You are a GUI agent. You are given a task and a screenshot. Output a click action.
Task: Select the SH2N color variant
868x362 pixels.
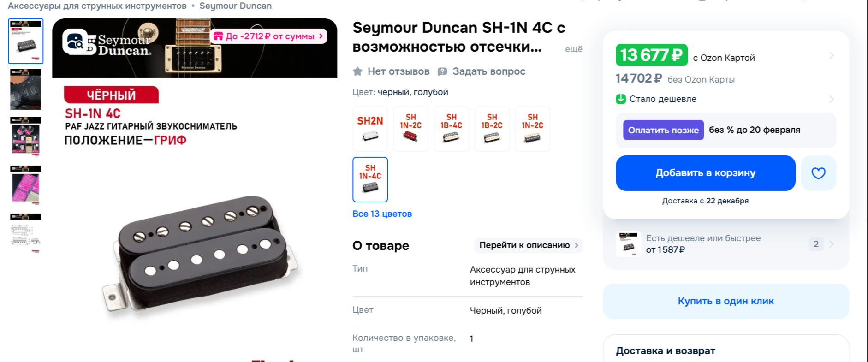click(x=370, y=129)
